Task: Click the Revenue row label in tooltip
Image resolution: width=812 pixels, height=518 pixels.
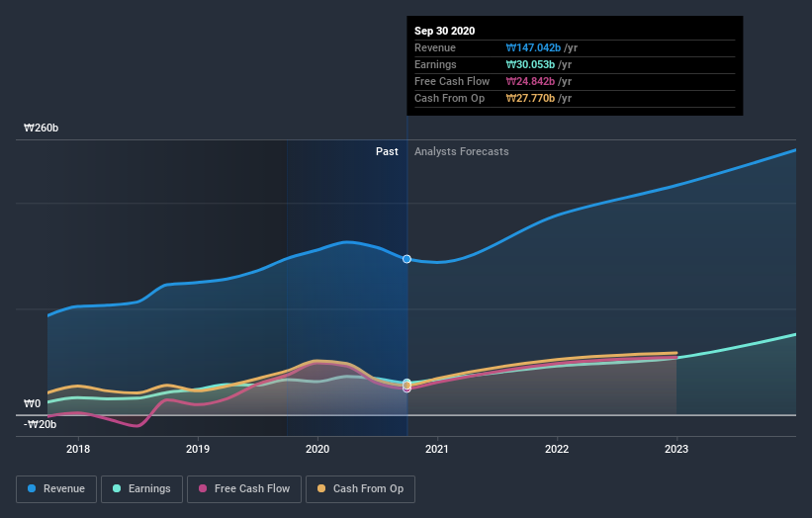Action: point(435,47)
